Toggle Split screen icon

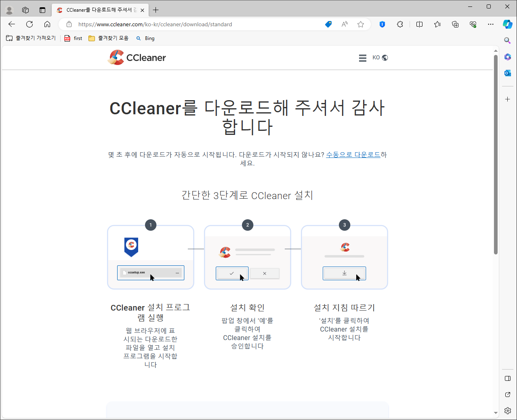coord(419,24)
